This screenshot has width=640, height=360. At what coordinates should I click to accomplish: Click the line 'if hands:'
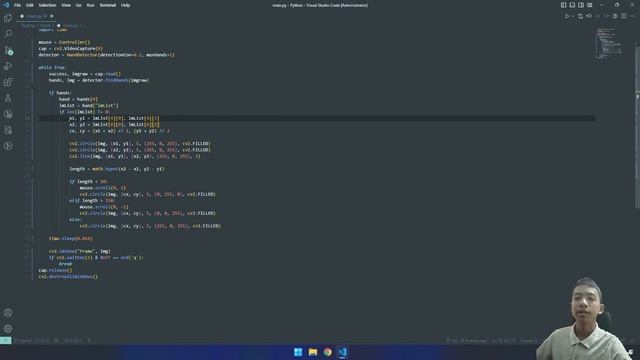point(60,93)
